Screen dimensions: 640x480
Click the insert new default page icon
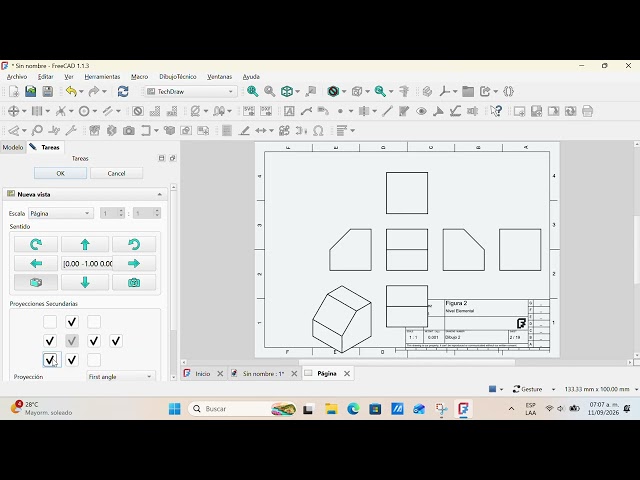point(519,111)
